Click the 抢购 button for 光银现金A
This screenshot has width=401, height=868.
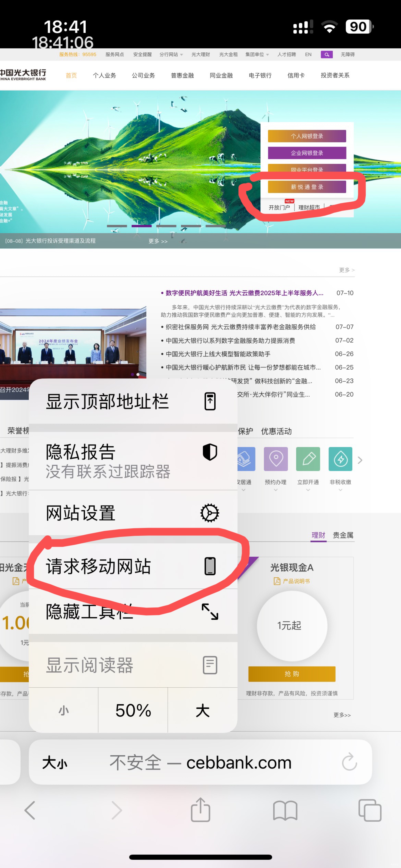[x=292, y=674]
